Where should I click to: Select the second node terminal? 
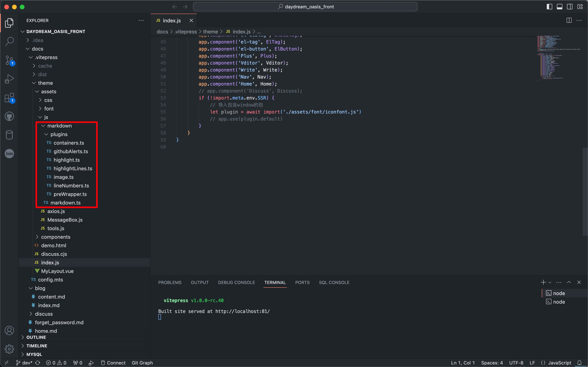(x=565, y=302)
